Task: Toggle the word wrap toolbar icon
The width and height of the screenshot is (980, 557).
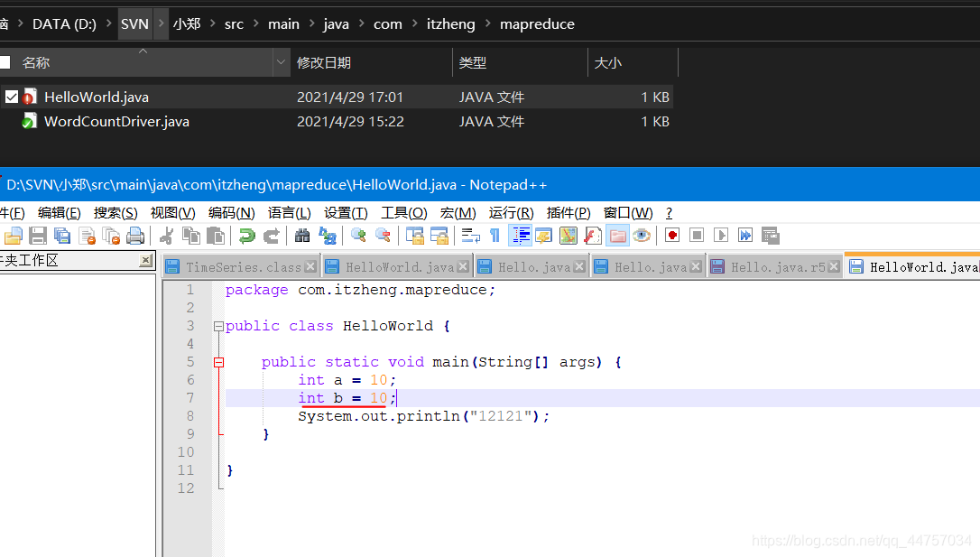Action: coord(470,237)
